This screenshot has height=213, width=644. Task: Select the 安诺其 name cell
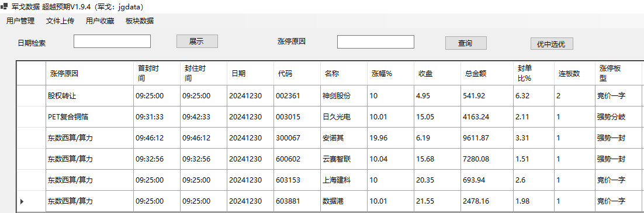click(344, 138)
